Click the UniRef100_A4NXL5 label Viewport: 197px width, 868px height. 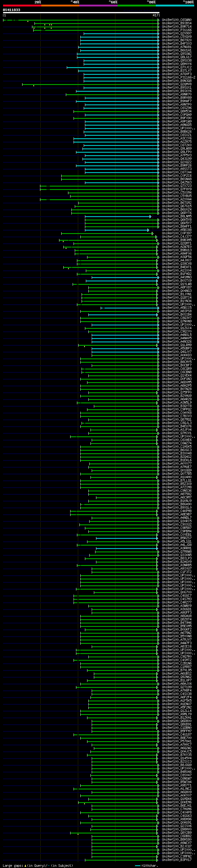[x=176, y=335]
